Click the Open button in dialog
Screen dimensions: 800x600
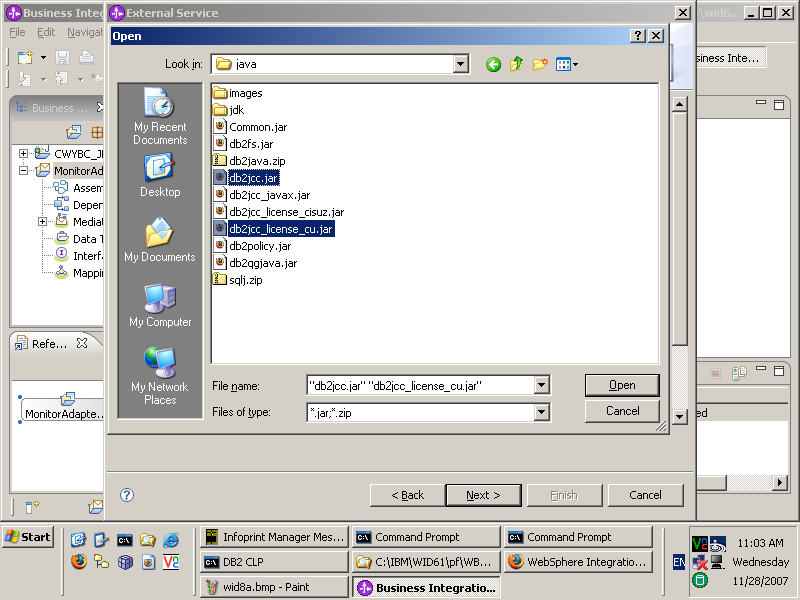(622, 385)
